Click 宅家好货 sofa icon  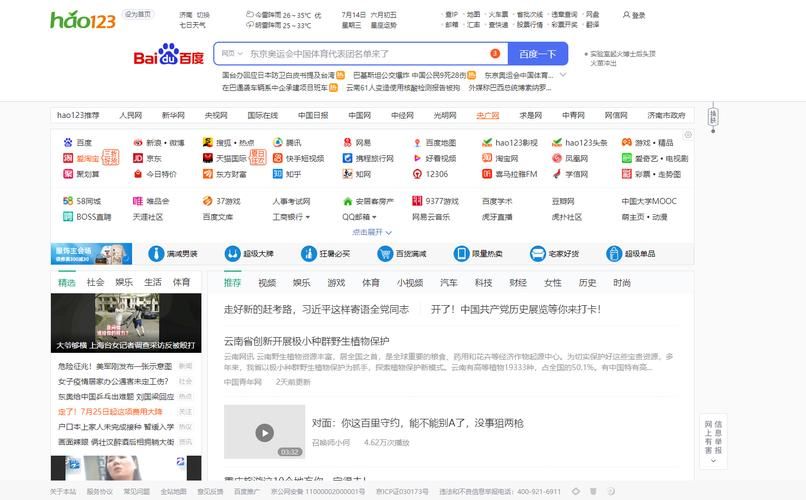pos(538,254)
